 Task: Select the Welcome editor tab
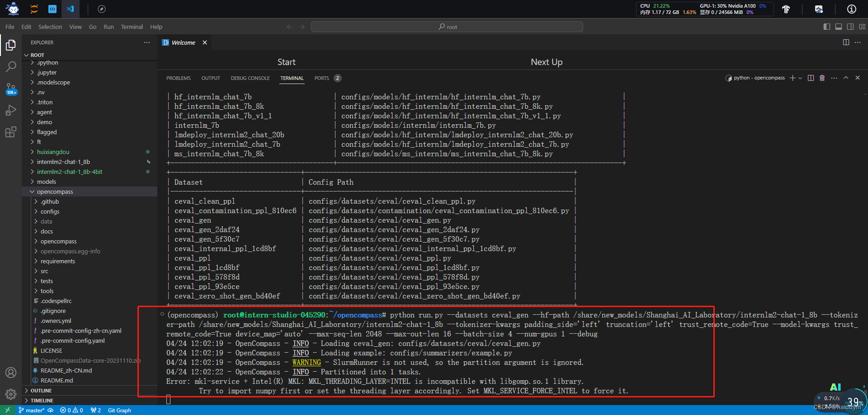coord(184,42)
